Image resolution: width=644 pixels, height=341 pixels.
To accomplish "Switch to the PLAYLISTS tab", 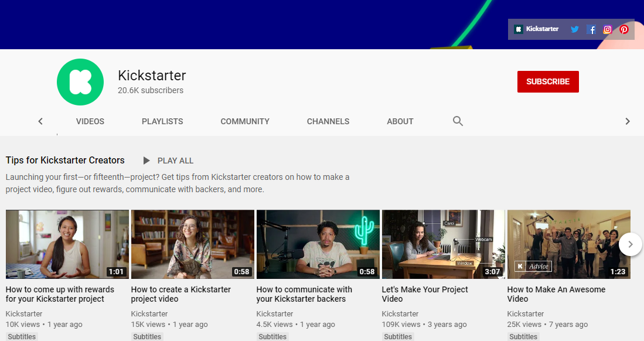I will (x=162, y=121).
